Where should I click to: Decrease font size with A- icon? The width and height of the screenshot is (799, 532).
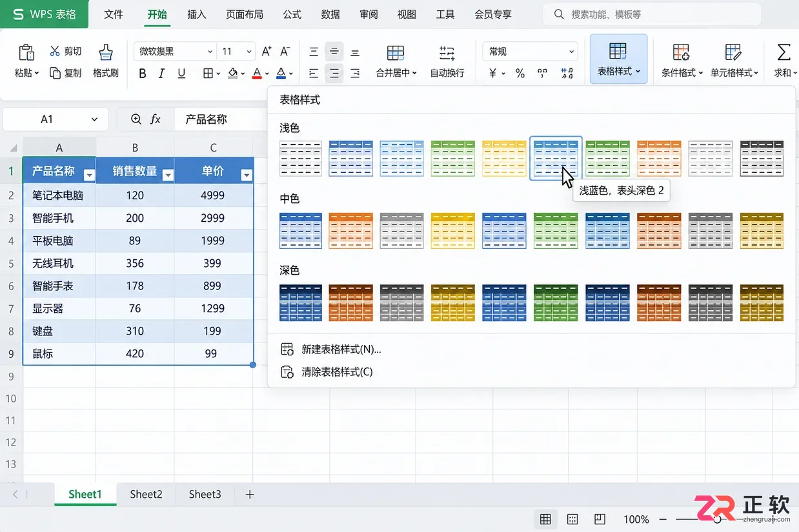click(286, 52)
